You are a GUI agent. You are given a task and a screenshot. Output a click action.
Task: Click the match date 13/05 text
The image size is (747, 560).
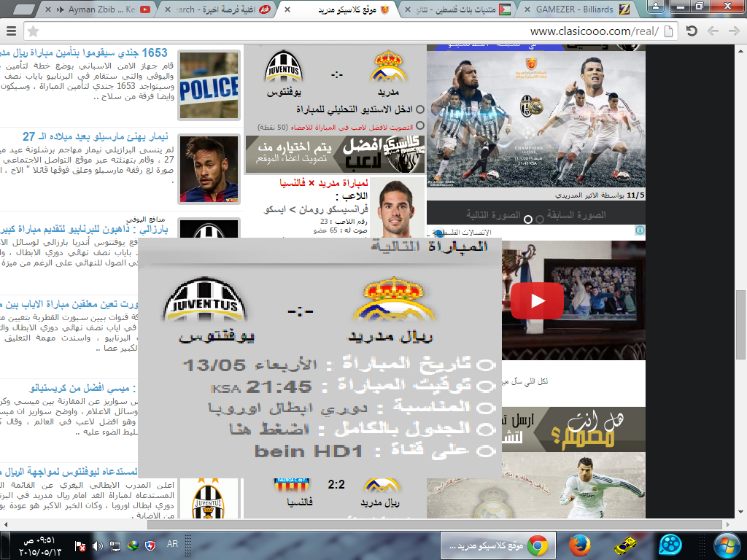[x=215, y=366]
